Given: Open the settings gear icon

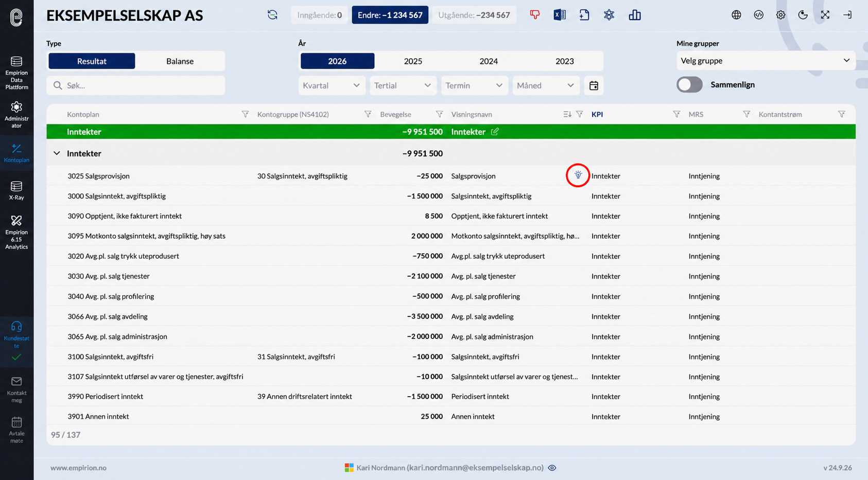Looking at the screenshot, I should pos(781,15).
